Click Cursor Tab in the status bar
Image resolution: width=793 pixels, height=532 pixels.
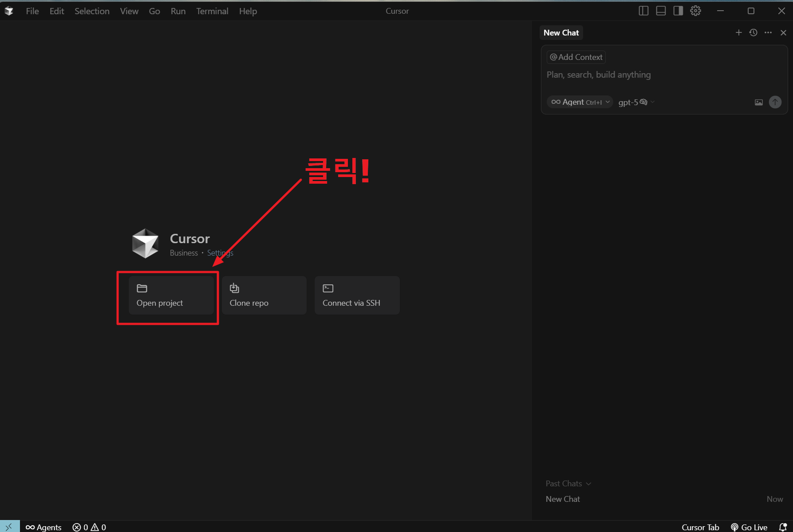click(700, 527)
